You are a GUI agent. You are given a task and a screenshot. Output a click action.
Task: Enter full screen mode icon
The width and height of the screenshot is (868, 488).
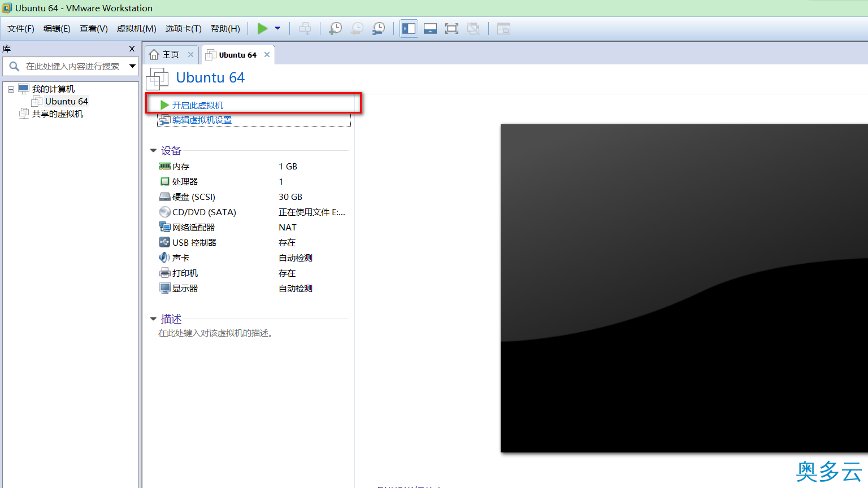[x=452, y=28]
